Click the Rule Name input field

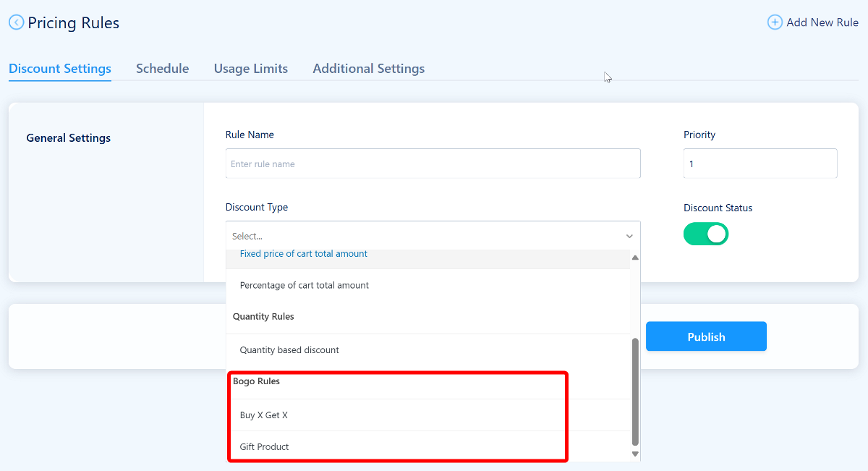[433, 164]
